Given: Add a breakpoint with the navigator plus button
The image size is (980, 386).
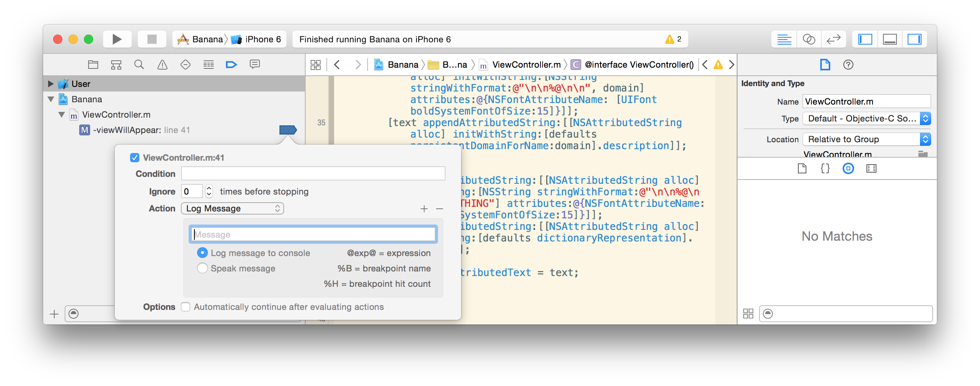Looking at the screenshot, I should (54, 314).
